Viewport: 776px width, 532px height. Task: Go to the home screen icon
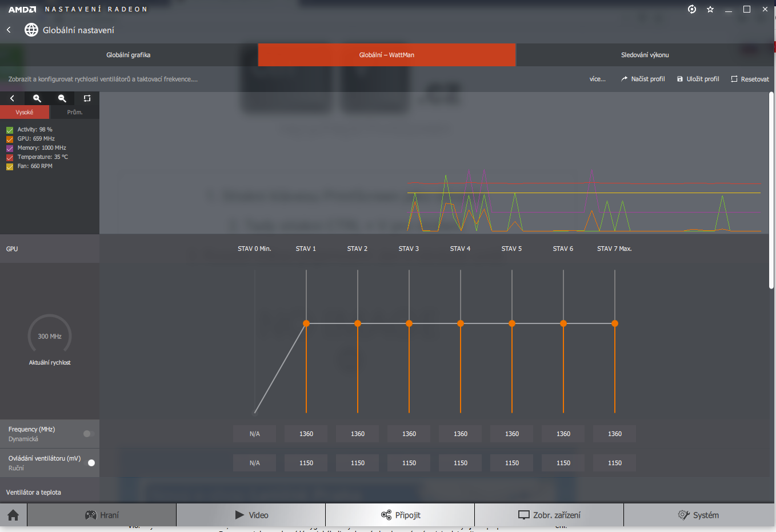point(13,515)
